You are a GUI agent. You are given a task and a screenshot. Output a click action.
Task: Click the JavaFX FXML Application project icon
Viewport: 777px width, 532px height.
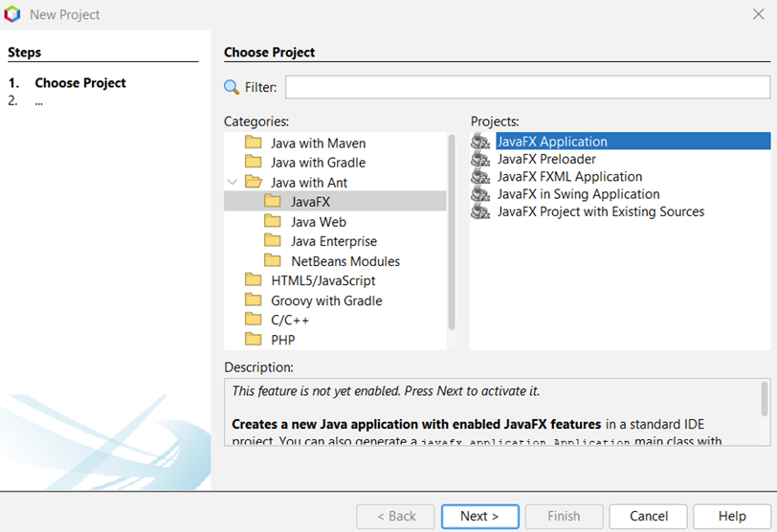(x=480, y=176)
